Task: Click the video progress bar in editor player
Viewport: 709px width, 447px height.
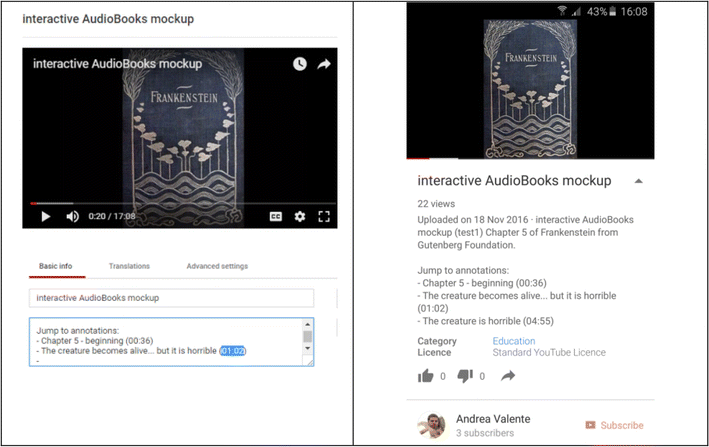Action: 183,203
